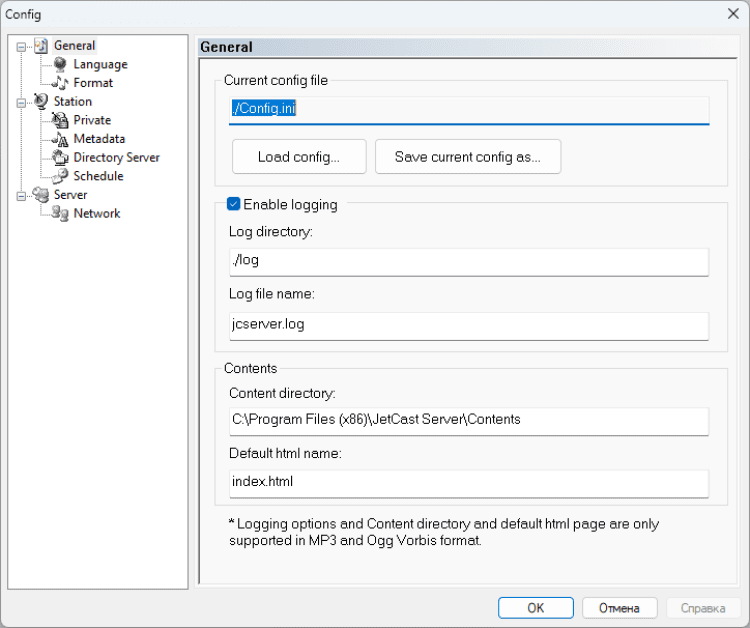The image size is (750, 628).
Task: Click Save current config as... button
Action: pos(467,157)
